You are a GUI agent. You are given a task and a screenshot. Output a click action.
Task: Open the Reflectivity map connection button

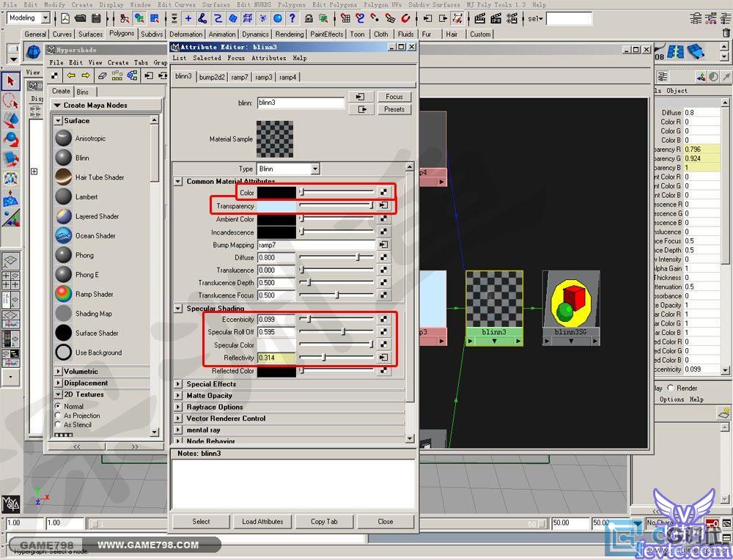[383, 358]
